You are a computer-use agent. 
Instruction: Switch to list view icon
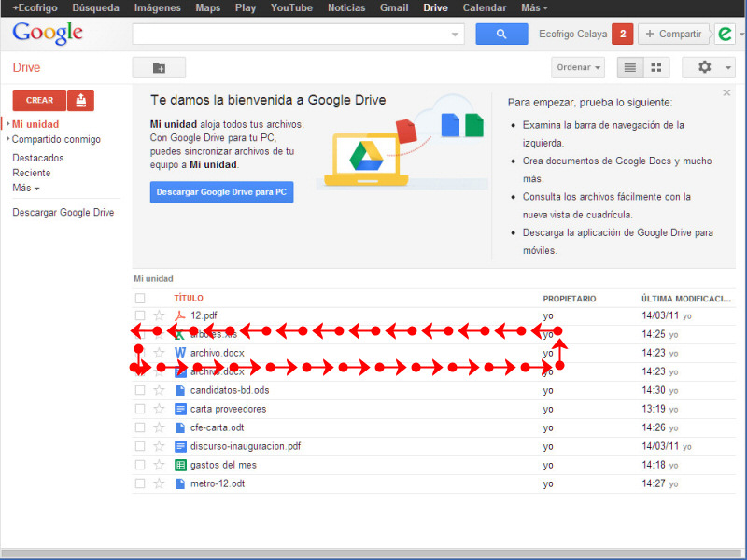pos(629,67)
